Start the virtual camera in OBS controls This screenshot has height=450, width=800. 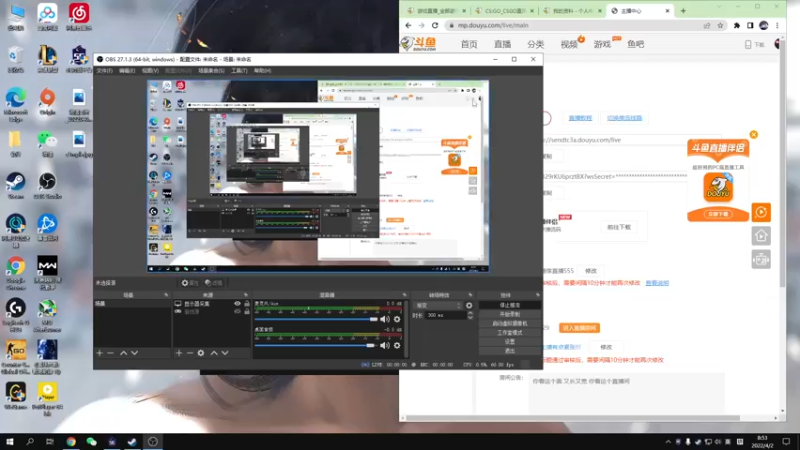click(509, 323)
